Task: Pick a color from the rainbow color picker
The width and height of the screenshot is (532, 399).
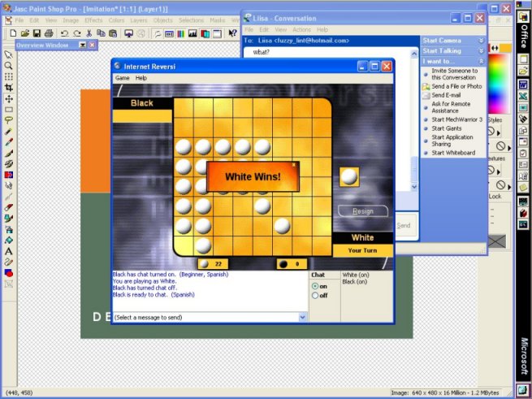Action: coord(499,84)
